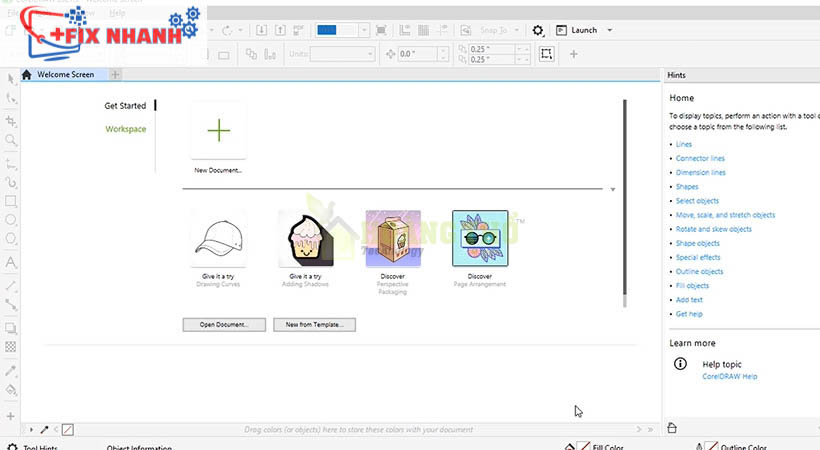The width and height of the screenshot is (820, 450).
Task: Click the Export icon in the toolbar
Action: [280, 30]
